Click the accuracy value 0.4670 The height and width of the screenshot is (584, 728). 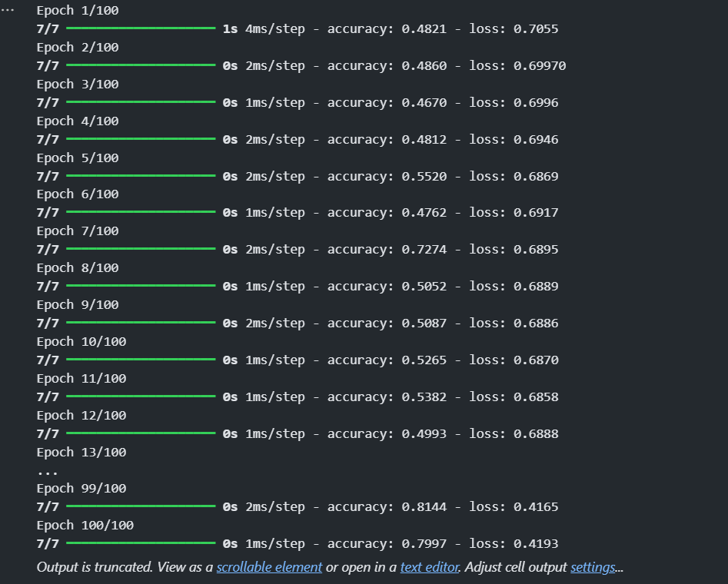(424, 103)
